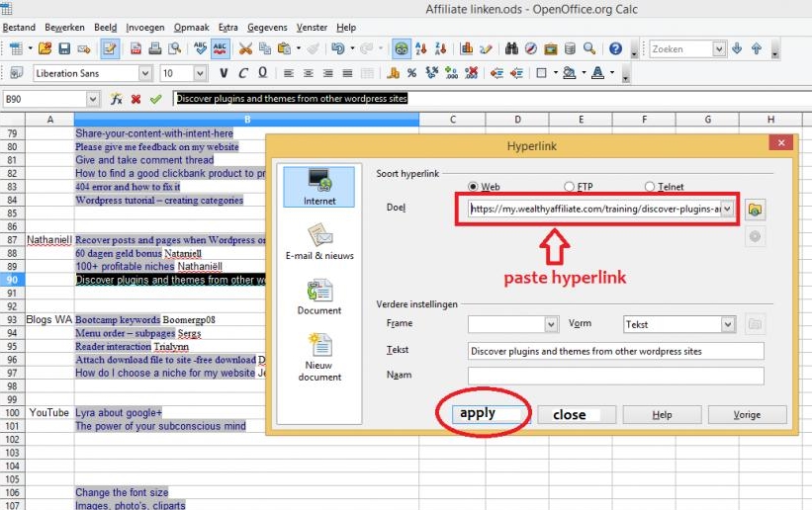Click the New spreadsheet icon
This screenshot has height=510, width=812.
pyautogui.click(x=16, y=48)
